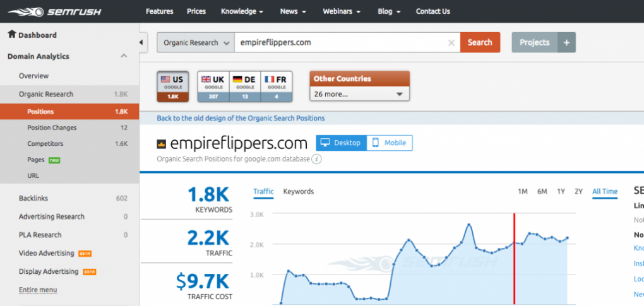Viewport: 644px width, 306px height.
Task: Select the Traffic chart tab
Action: (x=263, y=192)
